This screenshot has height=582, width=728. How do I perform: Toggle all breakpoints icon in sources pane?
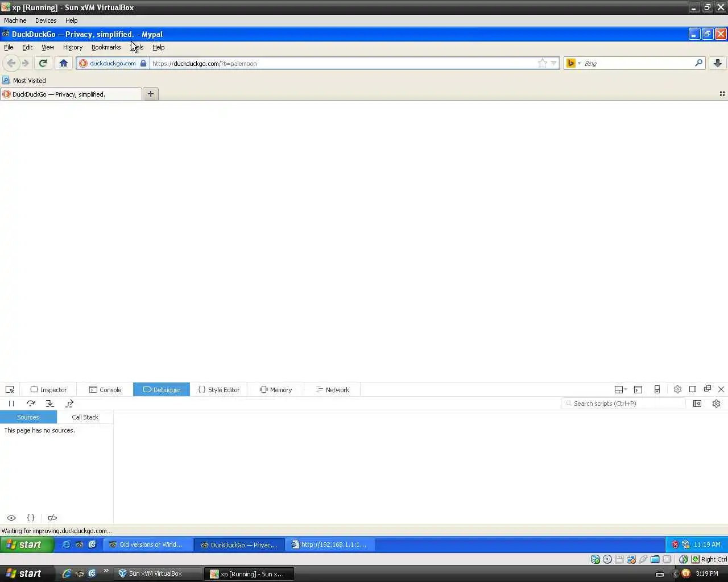coord(52,518)
